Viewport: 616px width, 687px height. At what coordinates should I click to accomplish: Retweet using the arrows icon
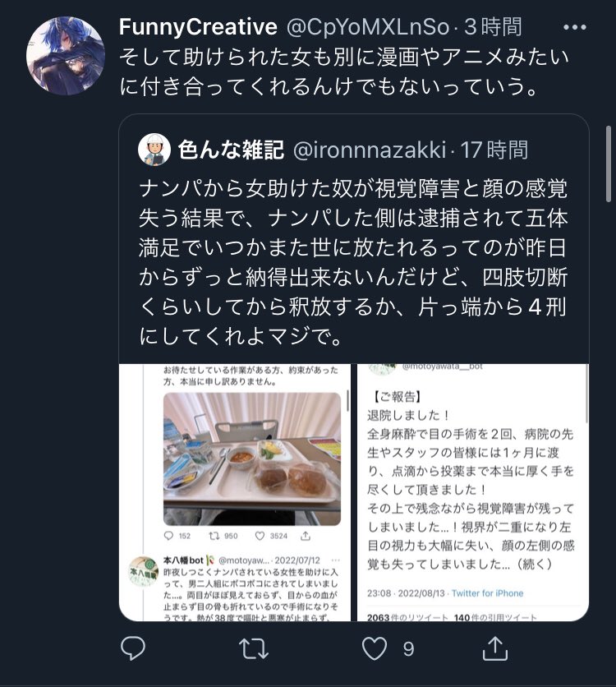point(254,648)
